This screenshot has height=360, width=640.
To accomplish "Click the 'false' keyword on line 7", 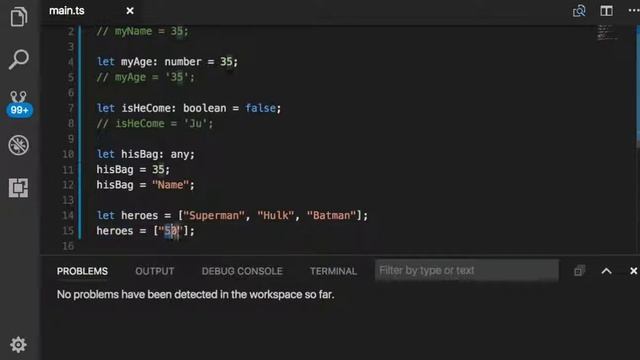I will [260, 108].
